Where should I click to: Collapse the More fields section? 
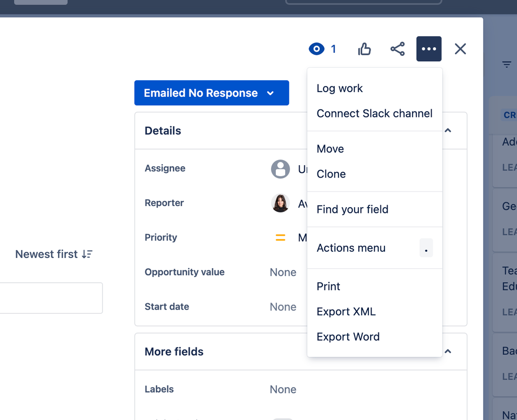click(x=448, y=351)
